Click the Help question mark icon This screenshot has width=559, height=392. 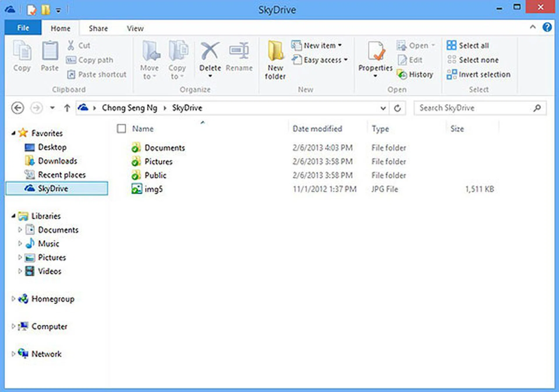[x=547, y=27]
